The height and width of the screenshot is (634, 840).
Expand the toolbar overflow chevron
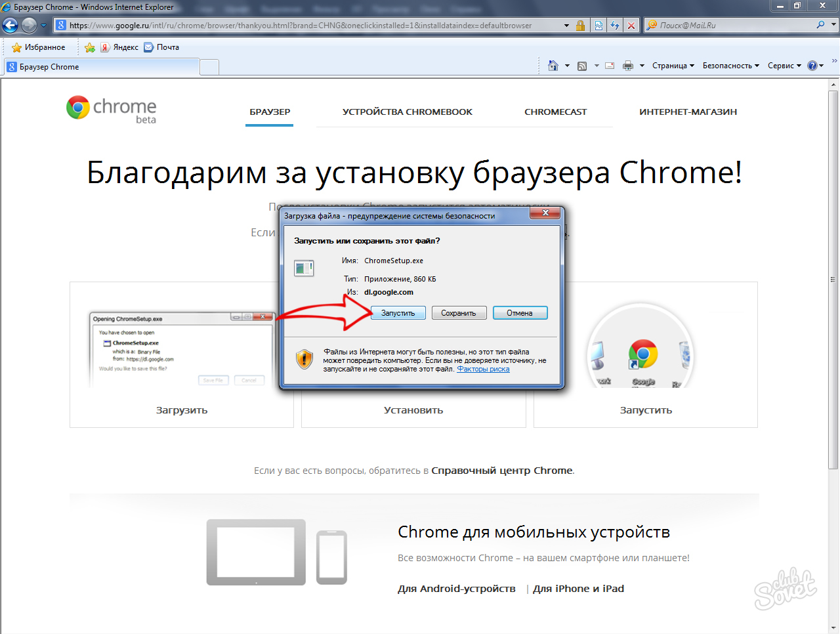834,61
